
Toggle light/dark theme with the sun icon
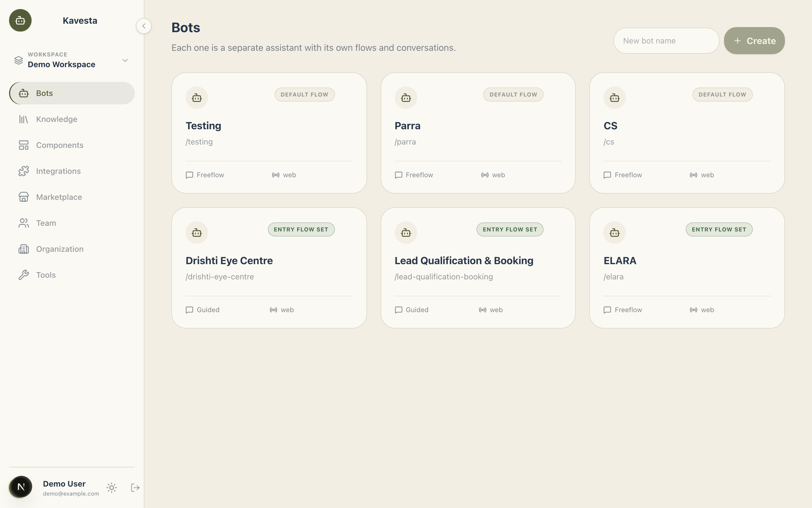coord(112,487)
